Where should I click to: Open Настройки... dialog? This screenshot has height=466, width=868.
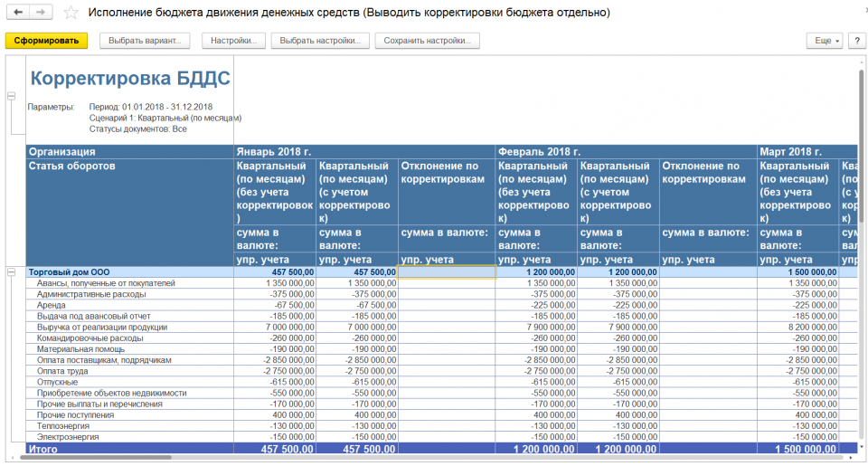[x=233, y=41]
